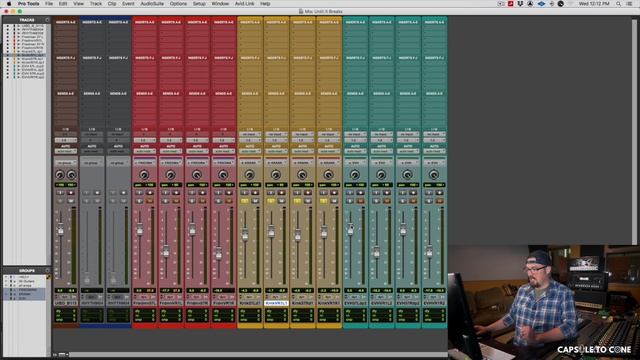Record-enable the fourth red track
This screenshot has width=640, height=360.
(229, 193)
